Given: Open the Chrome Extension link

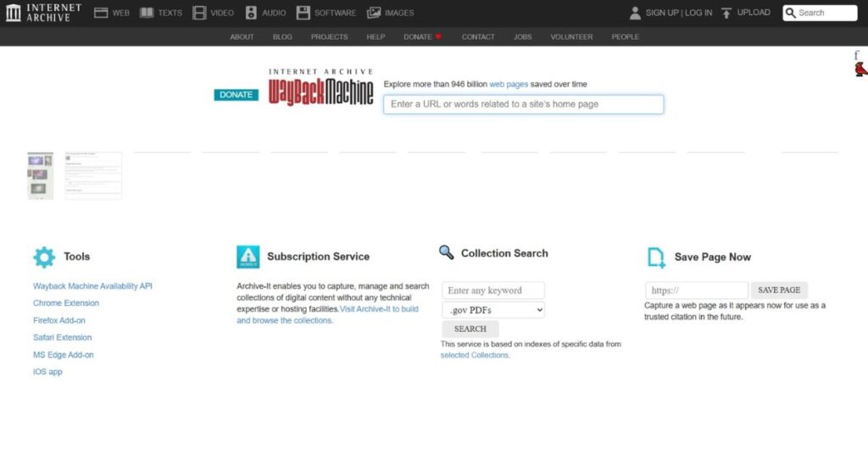Looking at the screenshot, I should [66, 303].
